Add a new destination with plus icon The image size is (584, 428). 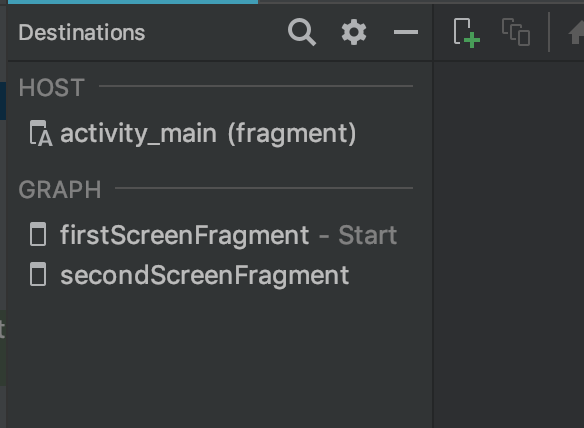point(466,33)
